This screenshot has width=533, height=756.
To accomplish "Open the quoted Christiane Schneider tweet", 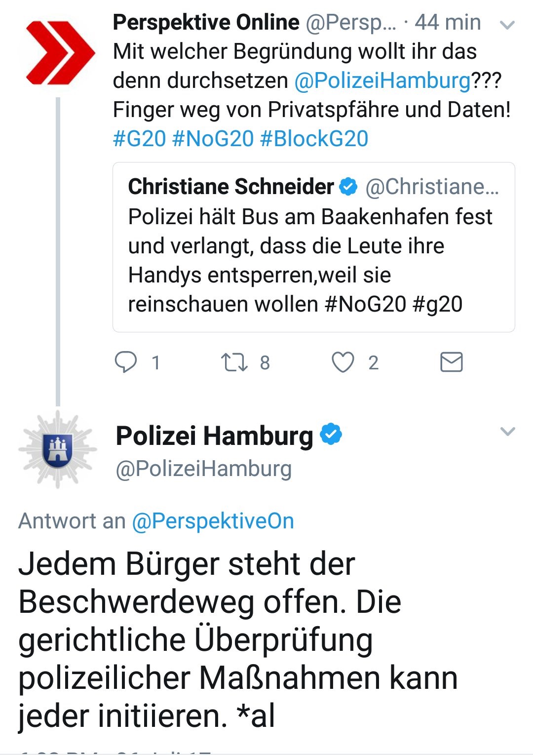I will click(x=314, y=247).
